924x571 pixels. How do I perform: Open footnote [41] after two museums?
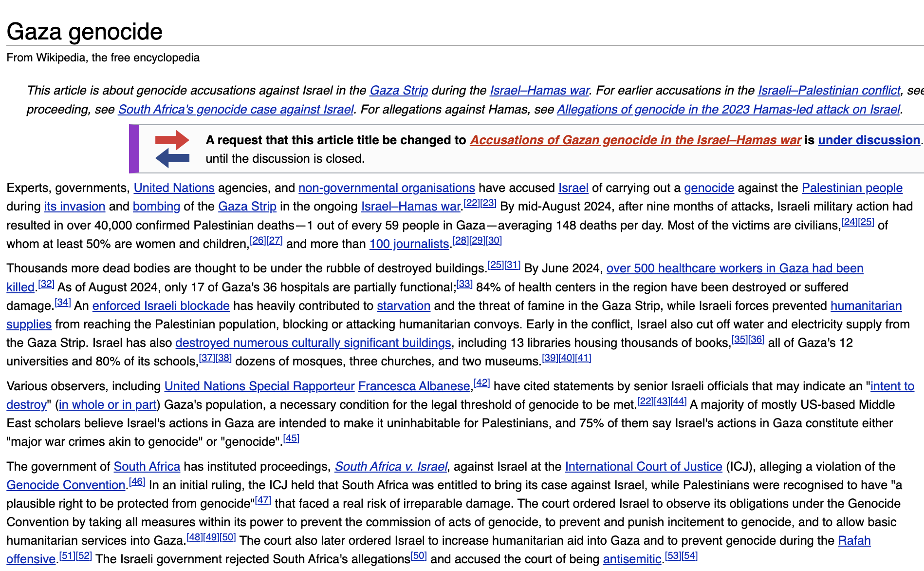pos(583,358)
